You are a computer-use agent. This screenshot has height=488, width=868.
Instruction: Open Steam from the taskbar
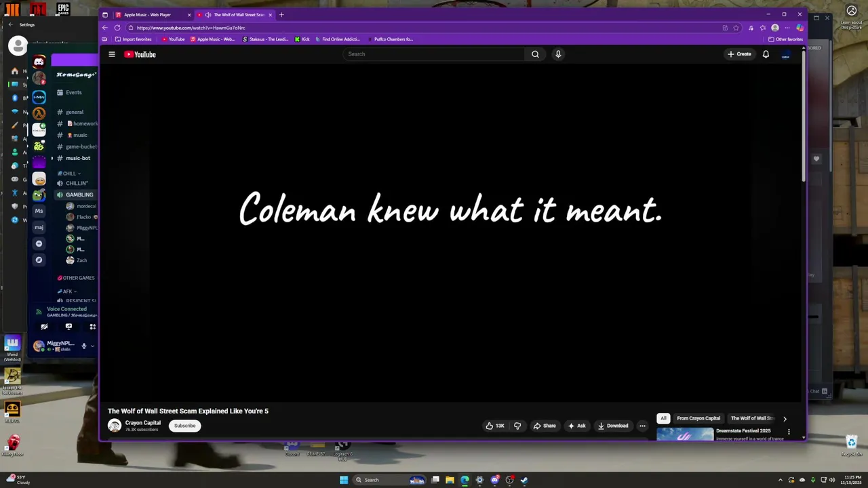click(524, 480)
